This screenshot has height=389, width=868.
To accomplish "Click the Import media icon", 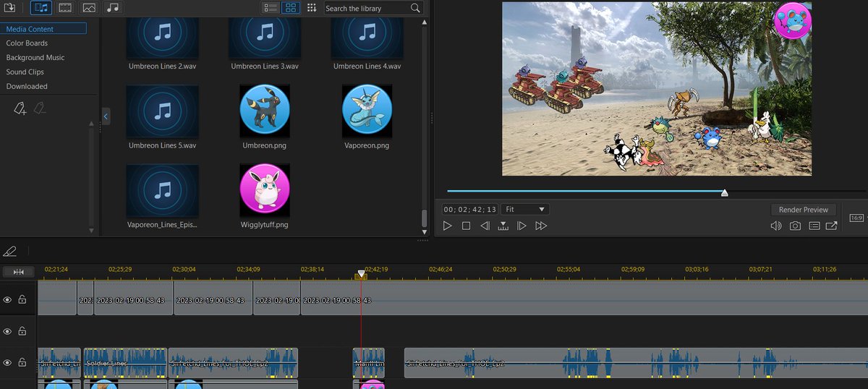I will pos(10,8).
